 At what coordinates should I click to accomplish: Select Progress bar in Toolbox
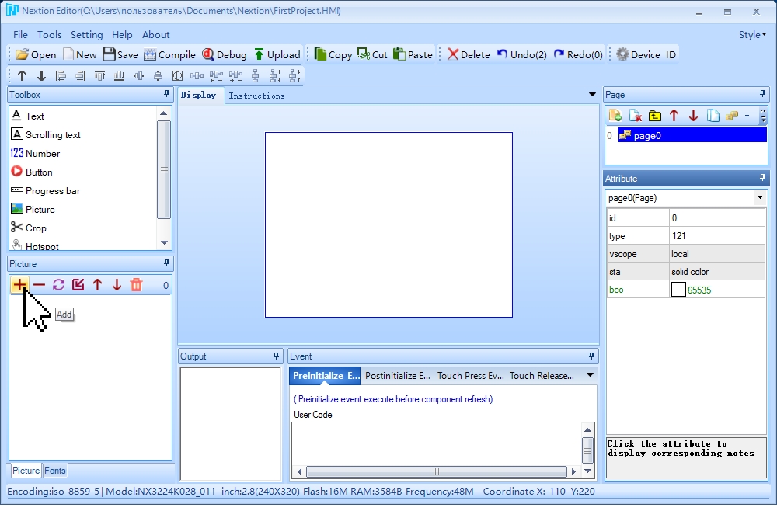click(46, 191)
